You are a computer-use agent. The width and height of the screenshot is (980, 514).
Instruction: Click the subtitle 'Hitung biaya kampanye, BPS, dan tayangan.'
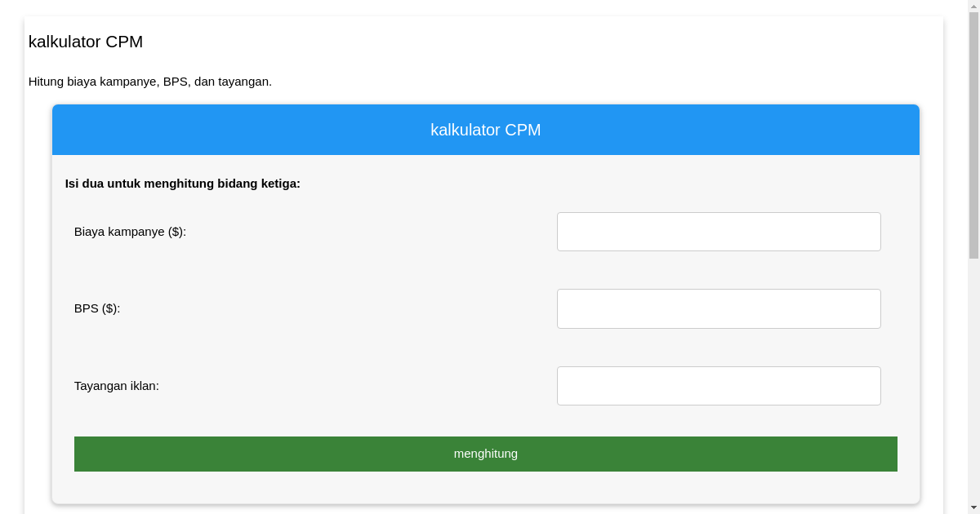click(150, 82)
